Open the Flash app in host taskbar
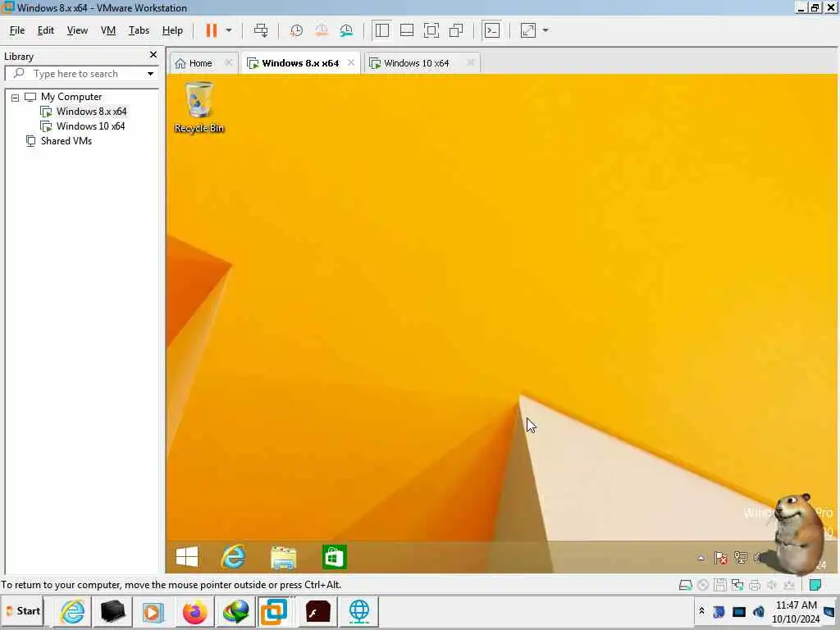Image resolution: width=840 pixels, height=630 pixels. 317,611
